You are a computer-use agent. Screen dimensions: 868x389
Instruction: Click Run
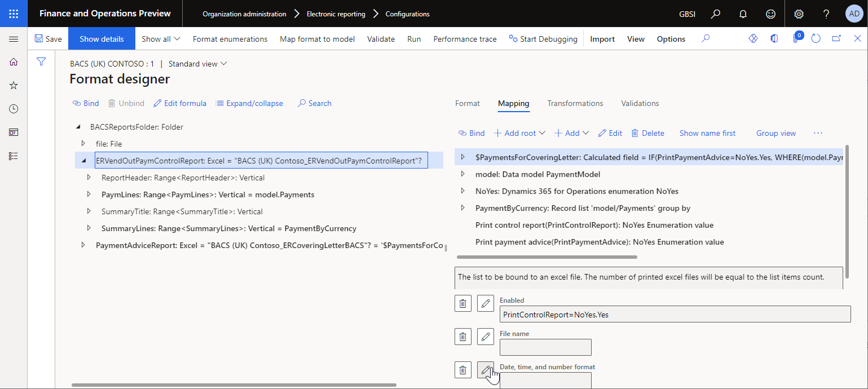(x=414, y=39)
